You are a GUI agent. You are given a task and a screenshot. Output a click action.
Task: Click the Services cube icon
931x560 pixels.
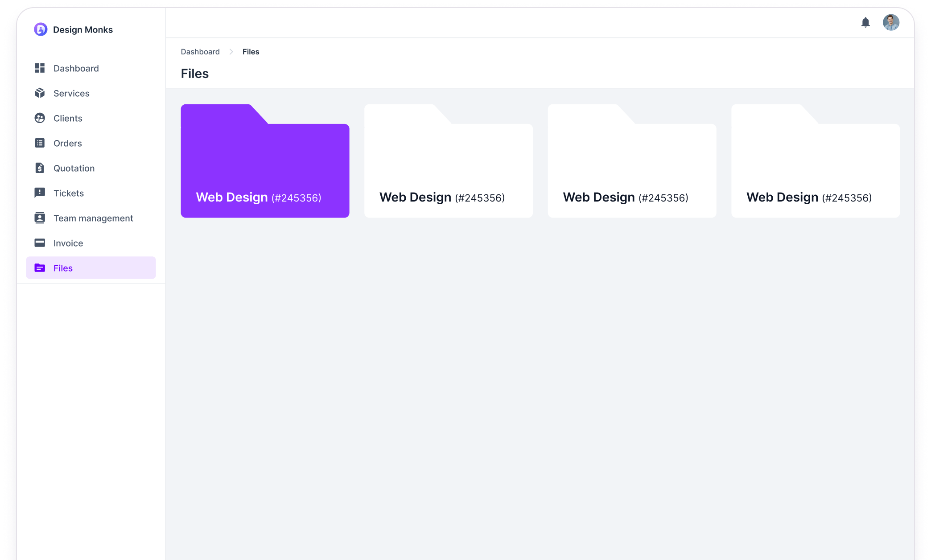[x=40, y=93]
